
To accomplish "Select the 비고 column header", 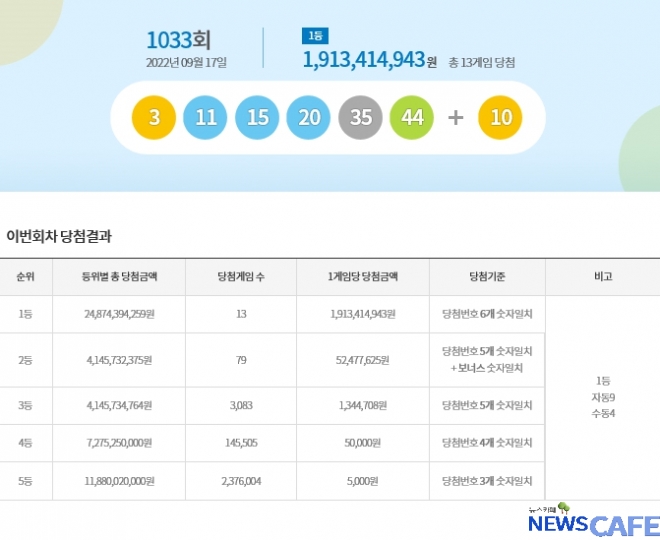I will 603,277.
